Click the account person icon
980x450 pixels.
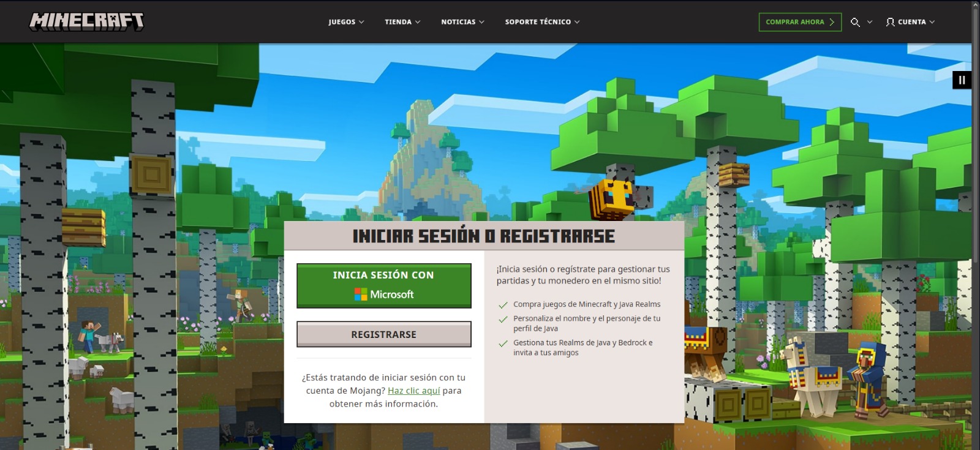(x=890, y=22)
